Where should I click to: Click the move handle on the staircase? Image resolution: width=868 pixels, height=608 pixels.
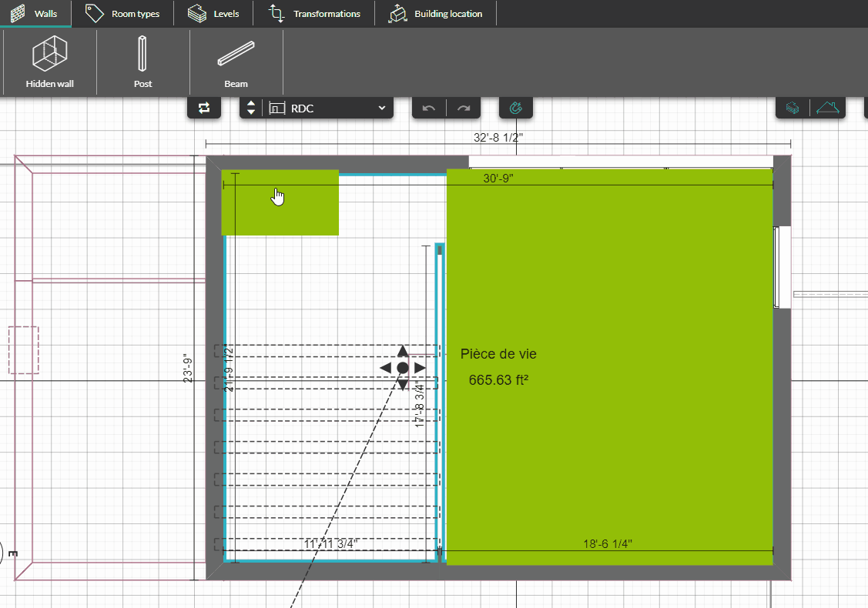point(402,368)
